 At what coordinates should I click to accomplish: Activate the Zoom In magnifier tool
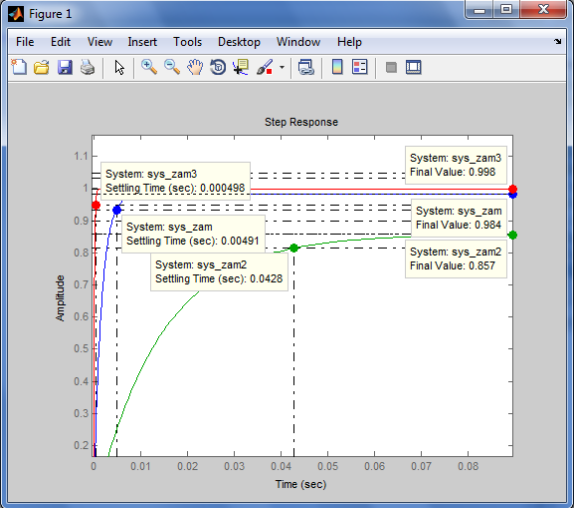[149, 67]
